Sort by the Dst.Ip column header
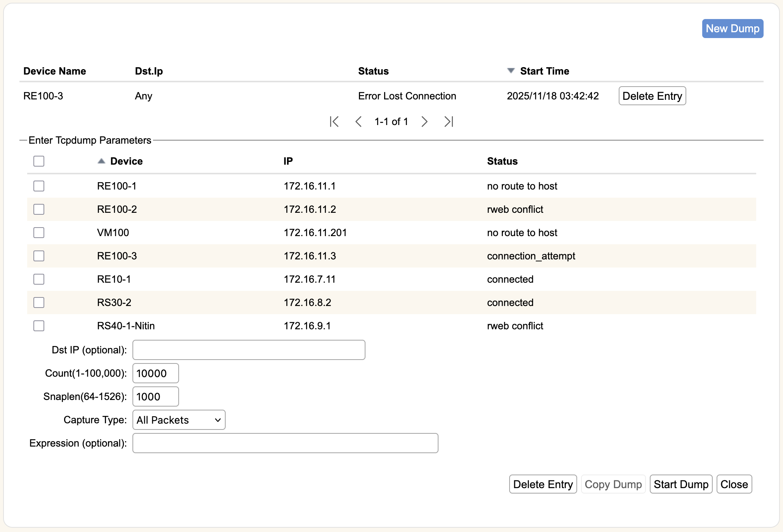Image resolution: width=783 pixels, height=532 pixels. pos(149,71)
